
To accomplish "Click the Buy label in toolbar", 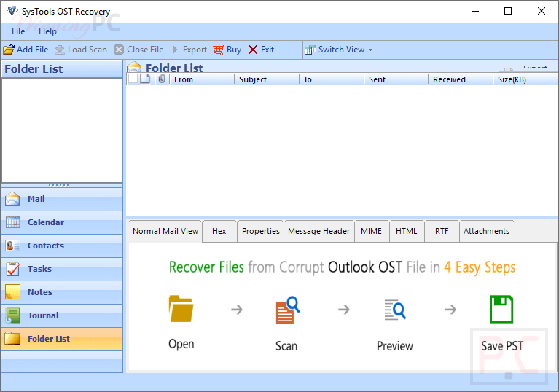I will pos(234,50).
